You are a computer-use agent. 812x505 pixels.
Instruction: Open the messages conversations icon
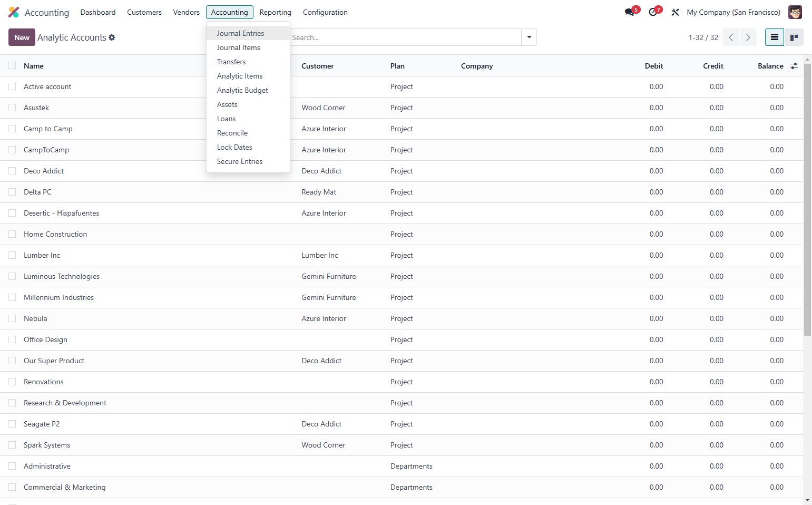[x=630, y=12]
